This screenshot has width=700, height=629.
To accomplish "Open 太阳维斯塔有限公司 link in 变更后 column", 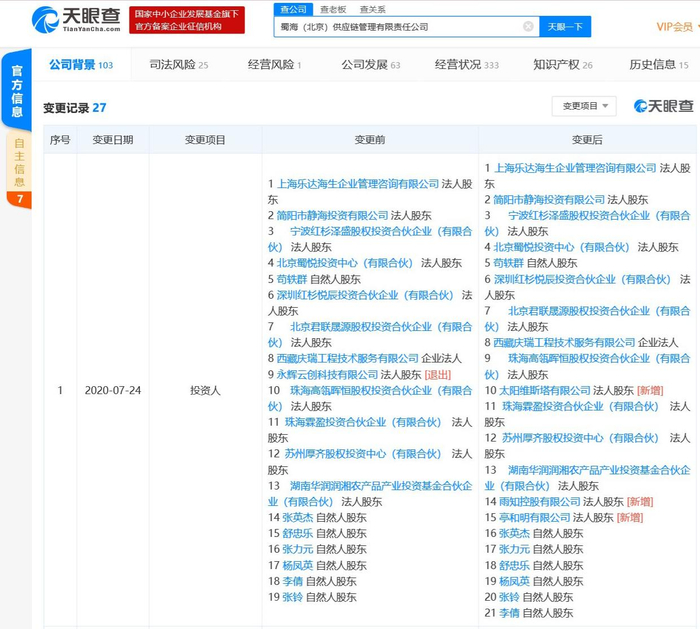I will tap(545, 391).
